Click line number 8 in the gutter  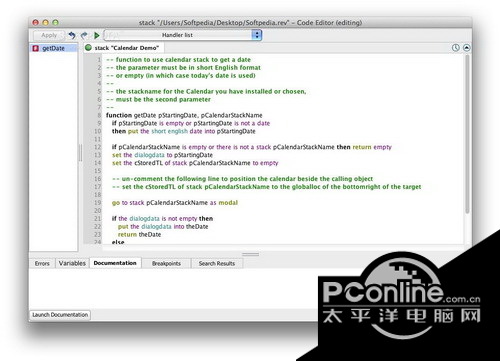pyautogui.click(x=99, y=115)
